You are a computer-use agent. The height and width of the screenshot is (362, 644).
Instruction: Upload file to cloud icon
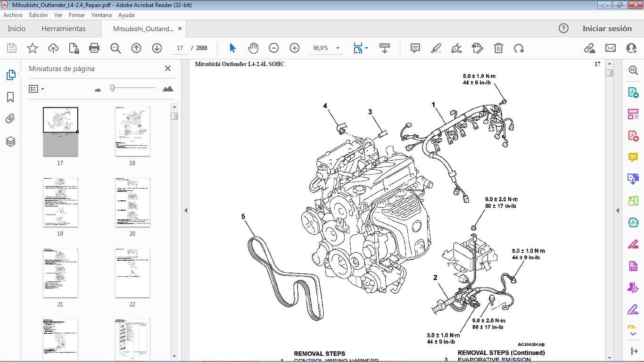pyautogui.click(x=53, y=48)
